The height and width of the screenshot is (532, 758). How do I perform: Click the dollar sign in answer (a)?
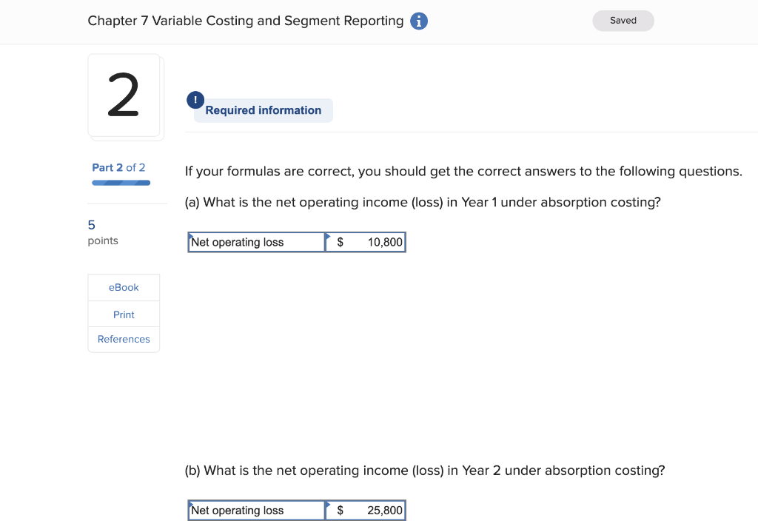pos(340,242)
